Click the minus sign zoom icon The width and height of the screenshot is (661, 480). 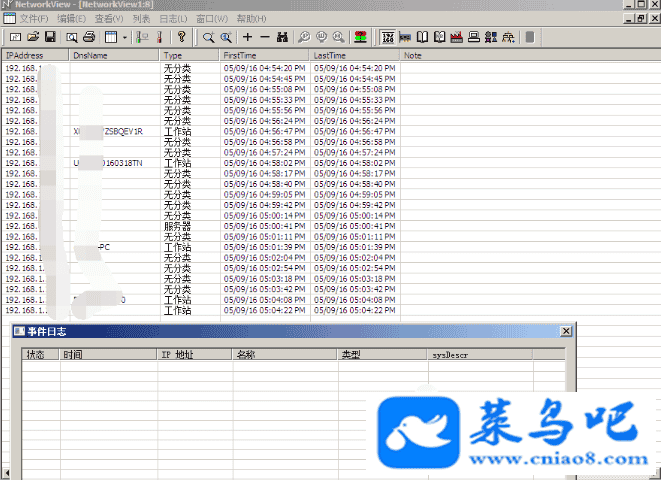(x=264, y=37)
